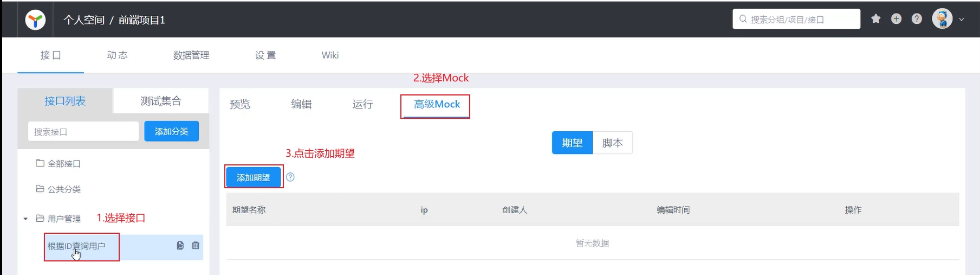This screenshot has width=980, height=275.
Task: Click the user avatar icon
Action: [942, 19]
